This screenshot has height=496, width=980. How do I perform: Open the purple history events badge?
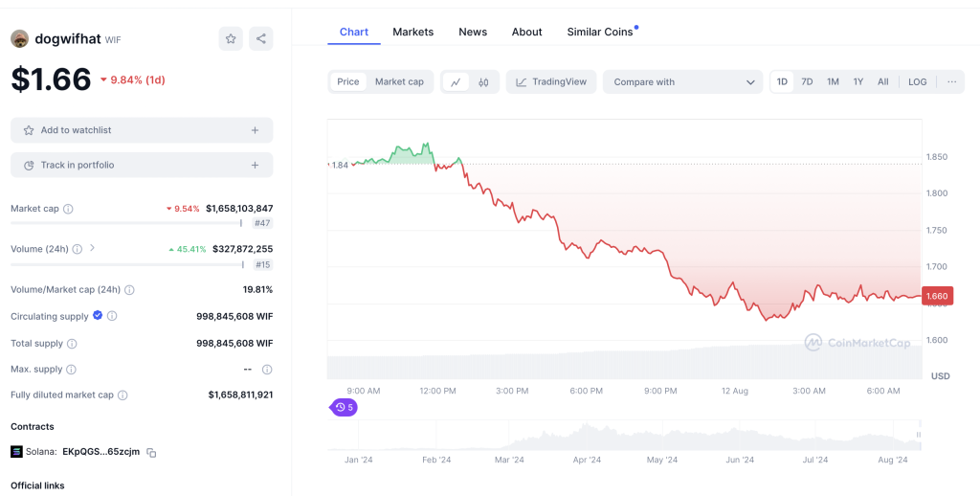coord(344,407)
